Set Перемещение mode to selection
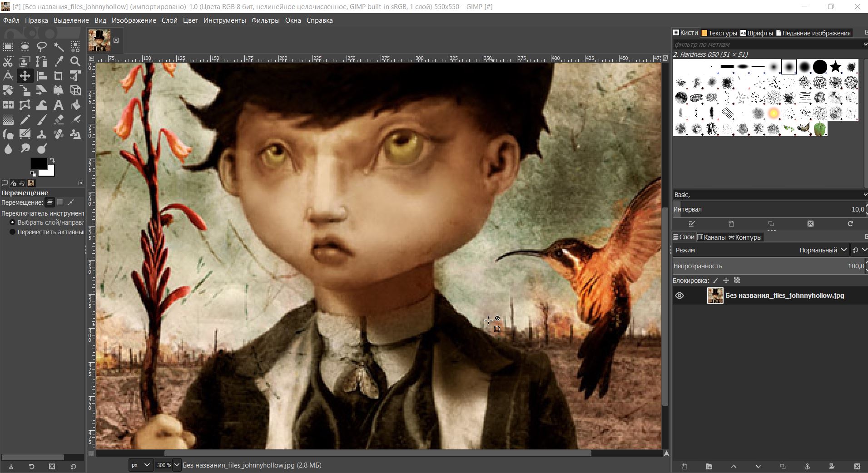The height and width of the screenshot is (473, 868). [x=60, y=202]
